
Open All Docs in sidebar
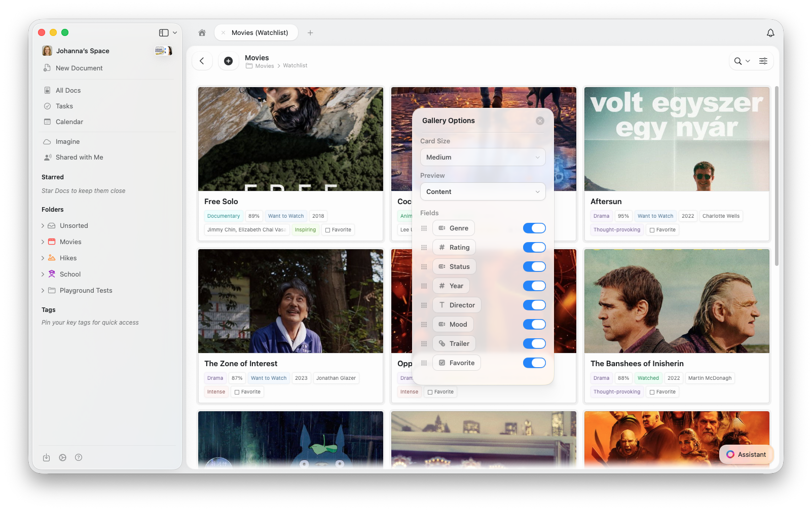point(68,91)
